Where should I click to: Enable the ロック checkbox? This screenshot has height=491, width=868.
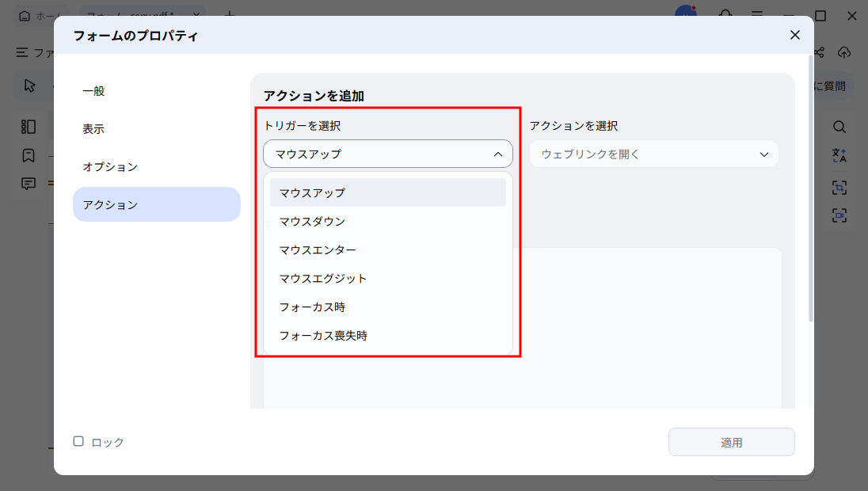tap(78, 441)
